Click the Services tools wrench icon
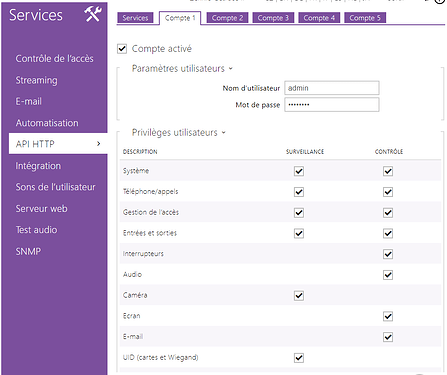Image resolution: width=447 pixels, height=375 pixels. pos(93,14)
